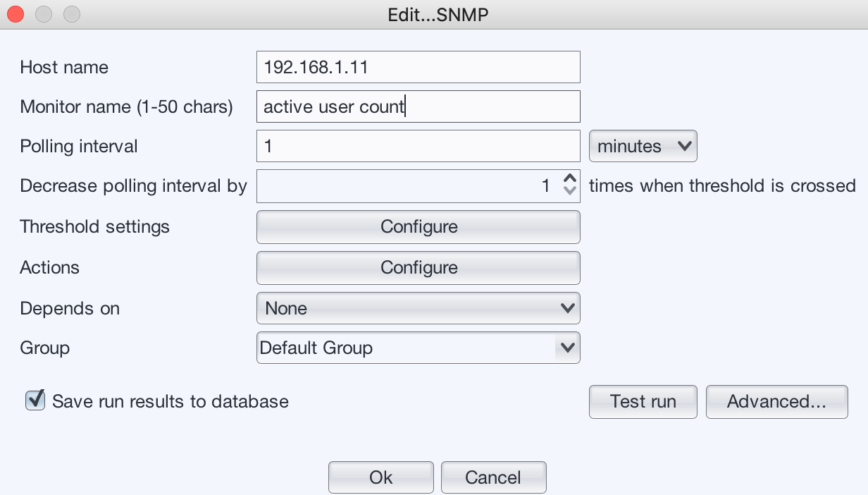Screen dimensions: 868x495
Task: Increment the decrease polling interval value
Action: tap(569, 181)
